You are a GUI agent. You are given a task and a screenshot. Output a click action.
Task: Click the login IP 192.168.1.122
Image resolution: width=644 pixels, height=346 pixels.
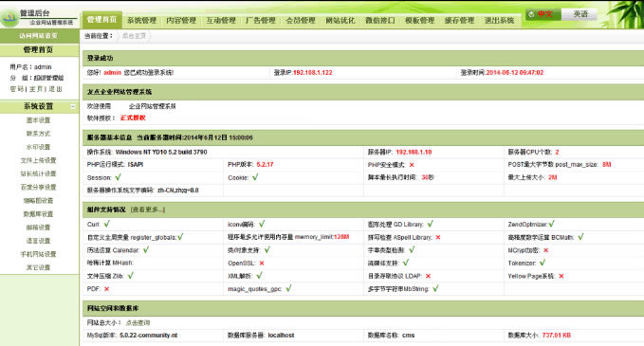click(313, 73)
